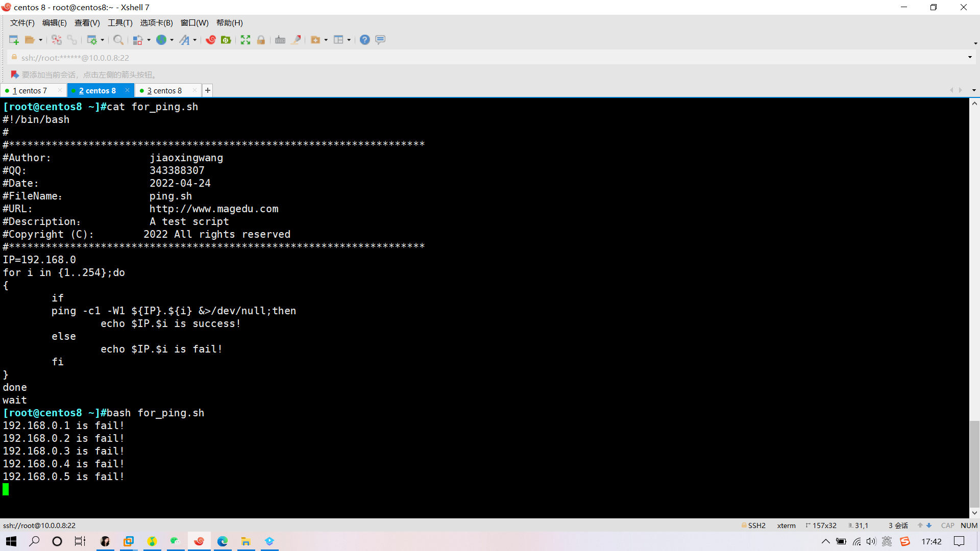
Task: Open the 工具(T) menu
Action: pos(120,23)
